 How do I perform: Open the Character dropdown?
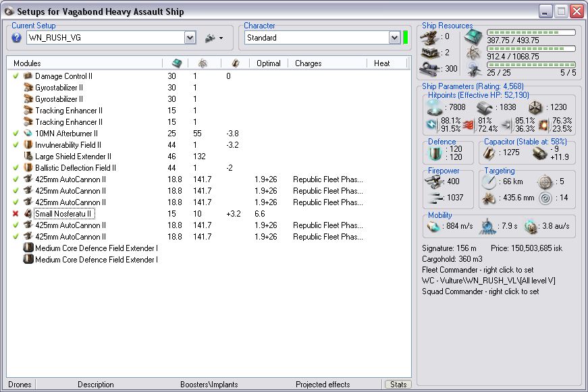(x=394, y=38)
